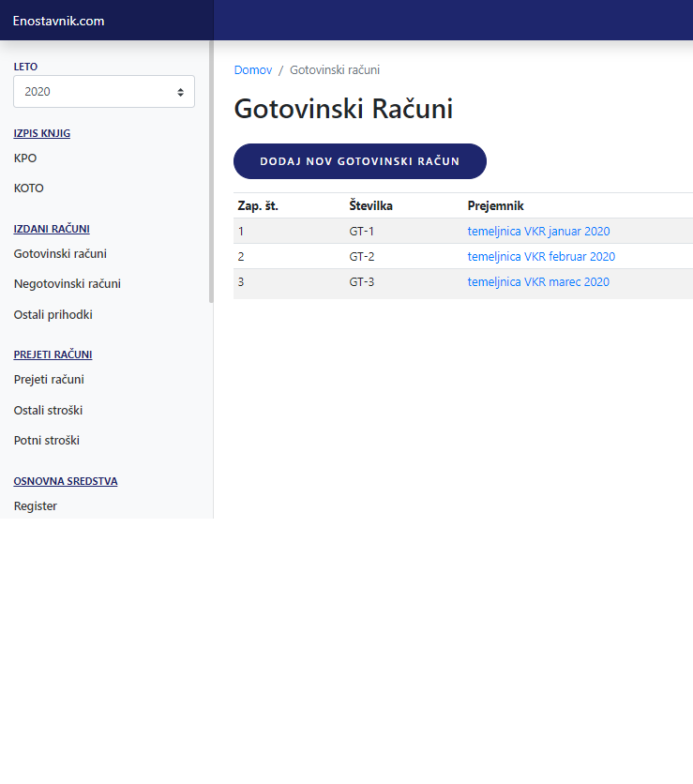693x784 pixels.
Task: Click the Številka column header
Action: pyautogui.click(x=371, y=205)
